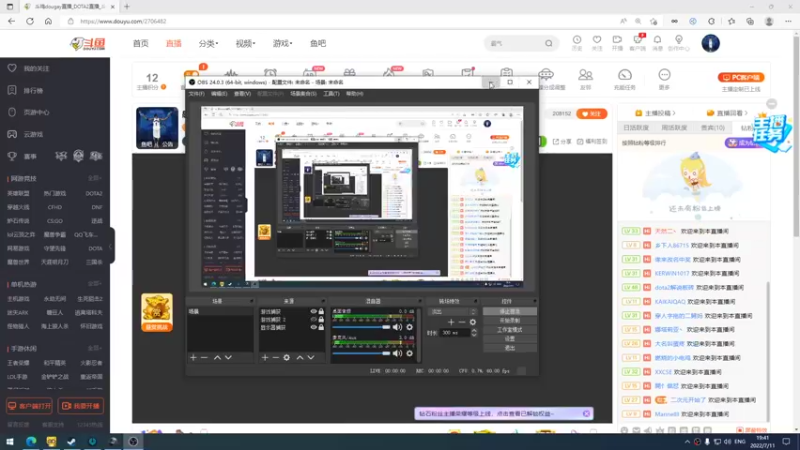Close the purple notification banner
Viewport: 800px width, 450px height.
(586, 414)
